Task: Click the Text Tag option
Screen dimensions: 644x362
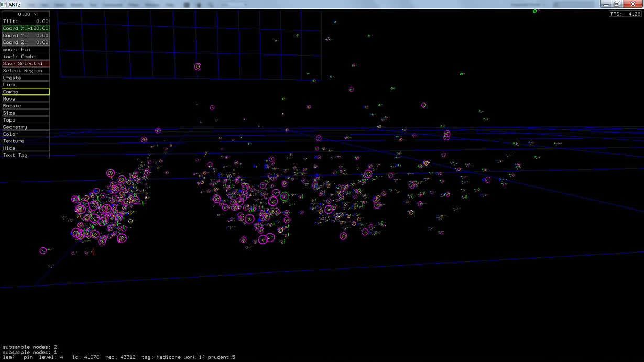Action: coord(26,156)
